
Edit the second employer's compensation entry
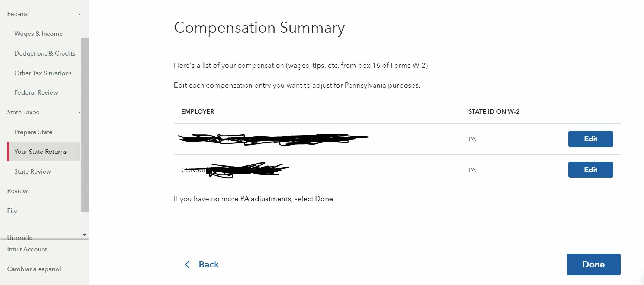(590, 170)
